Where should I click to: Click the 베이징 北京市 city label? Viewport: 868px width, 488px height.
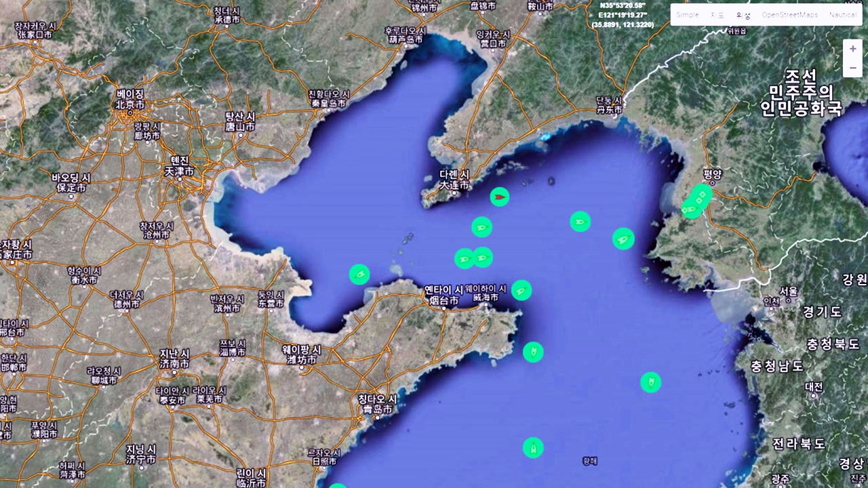point(130,99)
